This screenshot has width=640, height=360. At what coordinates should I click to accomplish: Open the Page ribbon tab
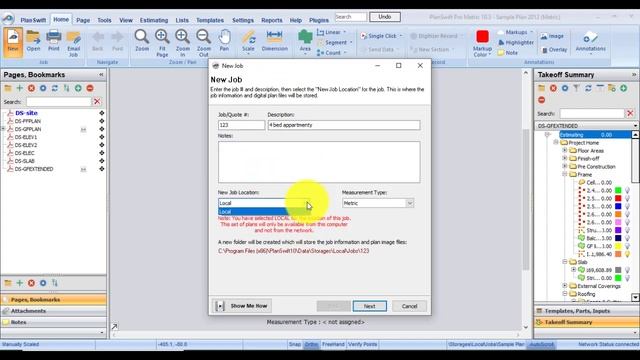[83, 20]
